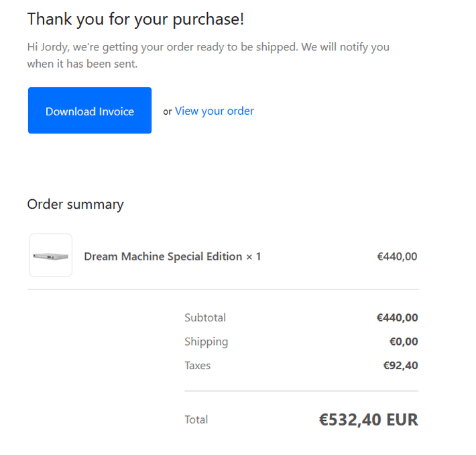The image size is (476, 455).
Task: Click the Dream Machine product thumbnail
Action: (50, 255)
